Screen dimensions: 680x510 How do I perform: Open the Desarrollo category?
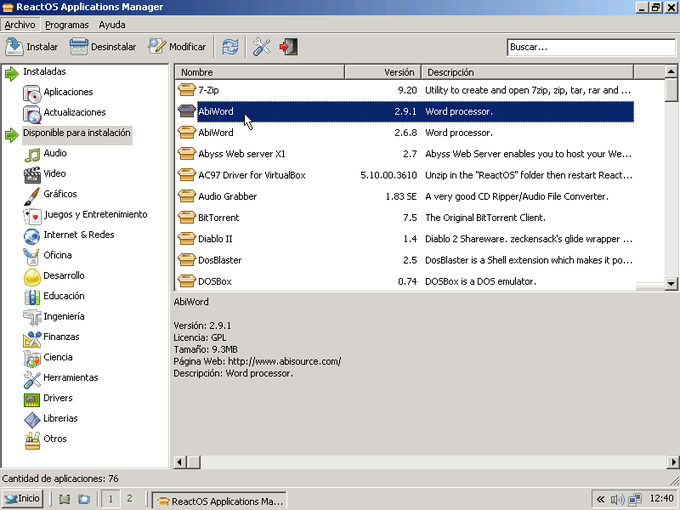pos(64,275)
